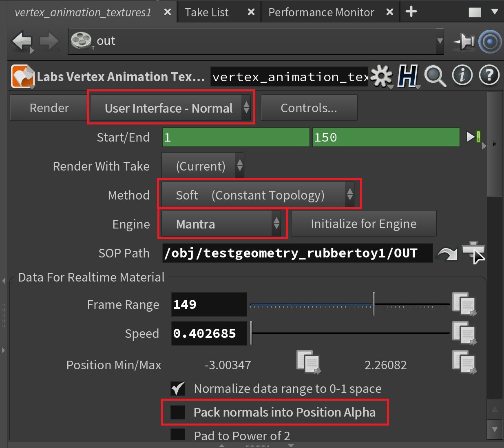This screenshot has width=504, height=448.
Task: Jump to the SOP Path operator with arrow icon
Action: [x=447, y=254]
